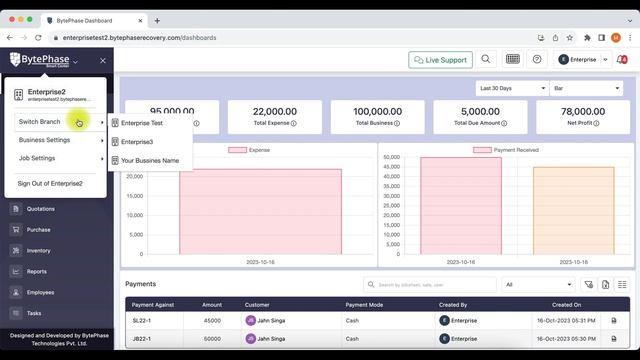Open receipt icon for JB22-1 row
Viewport: 640px width, 360px height.
coord(614,339)
